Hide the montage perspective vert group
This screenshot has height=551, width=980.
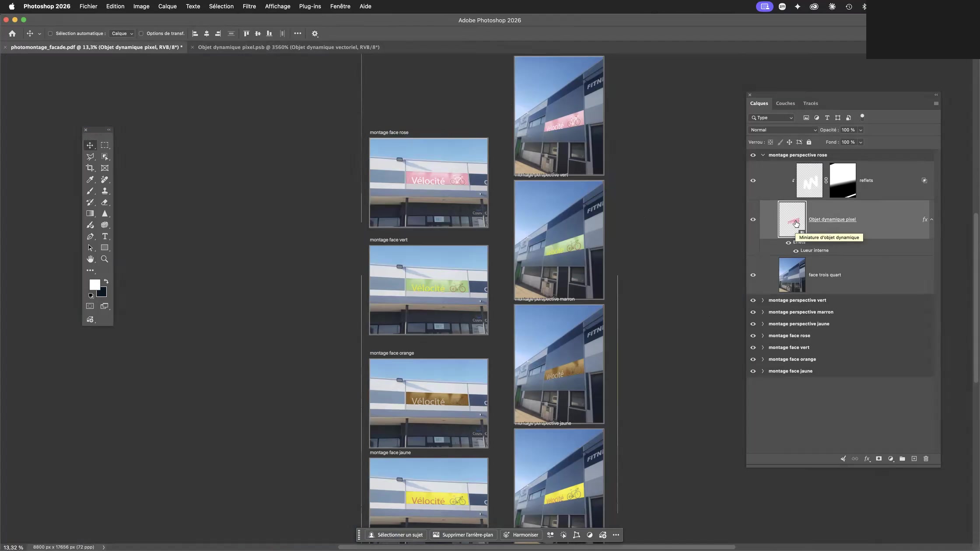pos(753,300)
